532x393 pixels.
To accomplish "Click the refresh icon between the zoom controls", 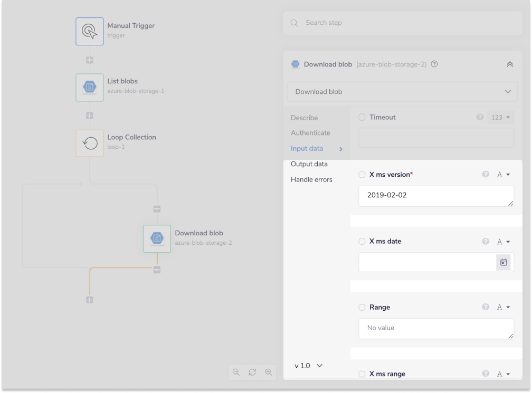I will (252, 372).
